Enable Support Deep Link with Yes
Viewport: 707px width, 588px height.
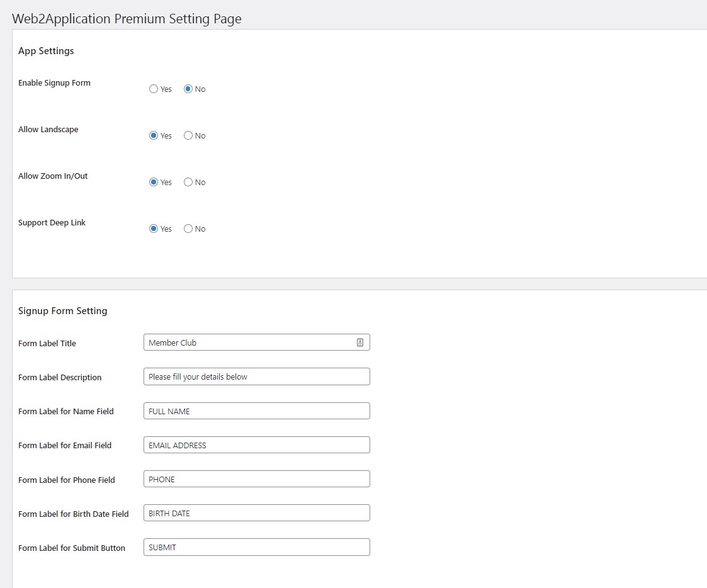click(x=154, y=229)
